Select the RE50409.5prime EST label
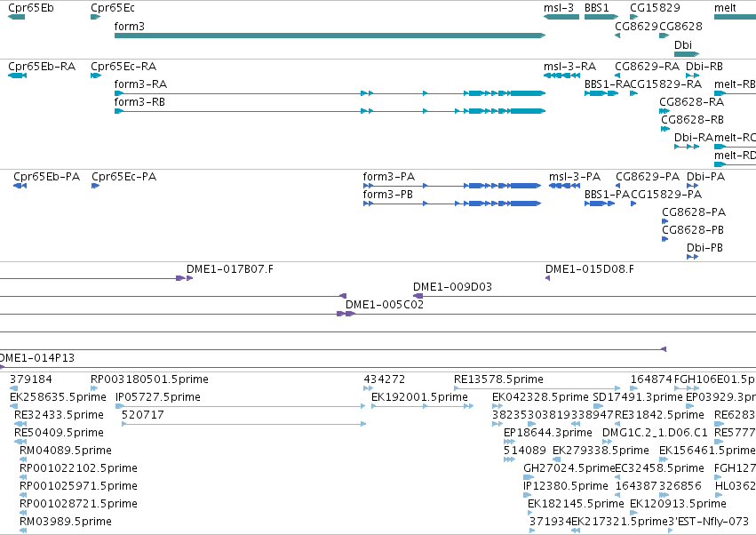Screen dimensions: 756x535 click(x=59, y=433)
